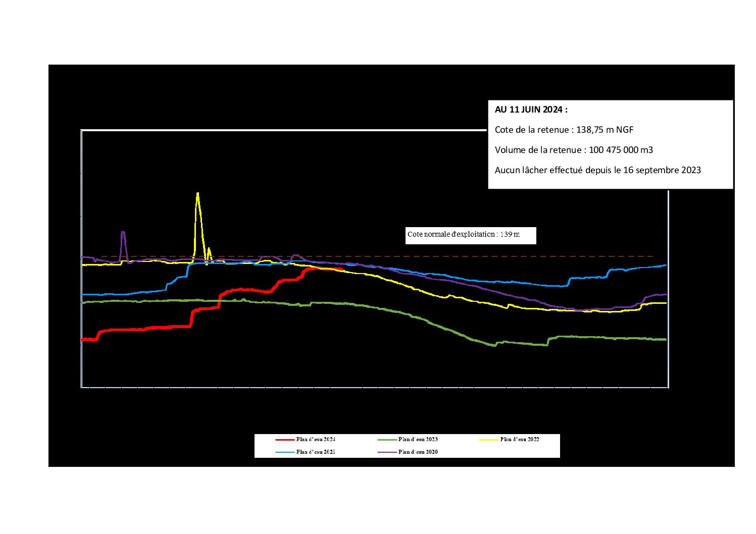Click the purple line swatch for Plan d'eau 2020
This screenshot has height=534, width=756.
tap(387, 452)
